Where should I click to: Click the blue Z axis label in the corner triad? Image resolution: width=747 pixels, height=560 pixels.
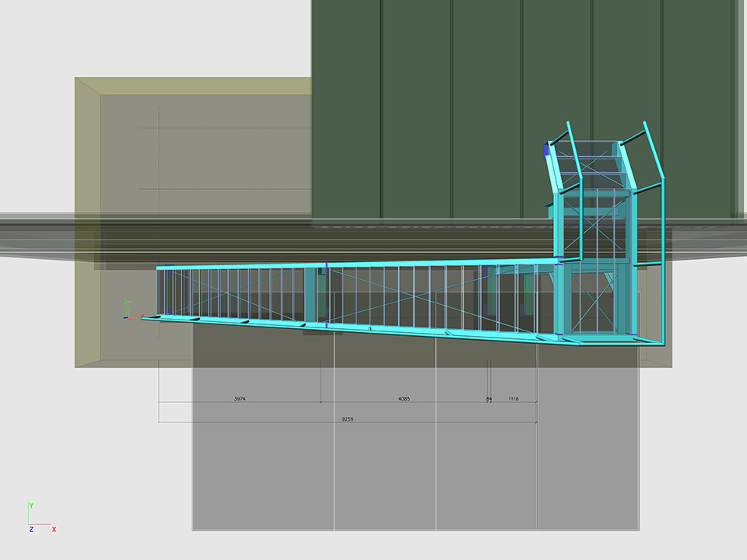pos(31,530)
